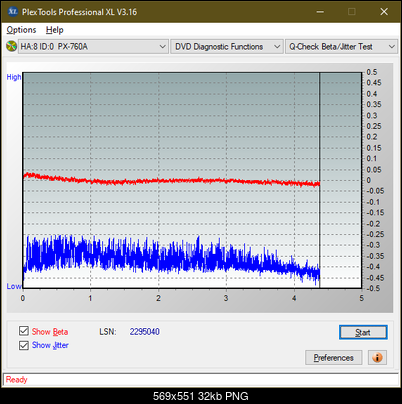Open the Q-Check Beta/Jitter Test dropdown
Image resolution: width=402 pixels, height=404 pixels.
pyautogui.click(x=341, y=47)
